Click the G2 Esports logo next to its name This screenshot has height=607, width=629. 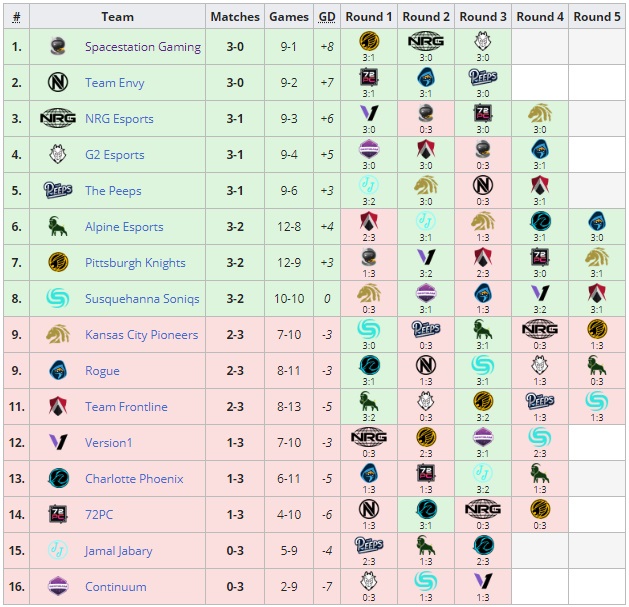[58, 155]
